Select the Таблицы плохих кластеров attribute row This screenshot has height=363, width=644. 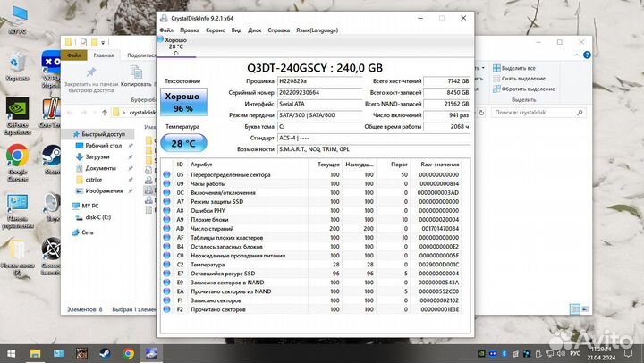tap(311, 237)
